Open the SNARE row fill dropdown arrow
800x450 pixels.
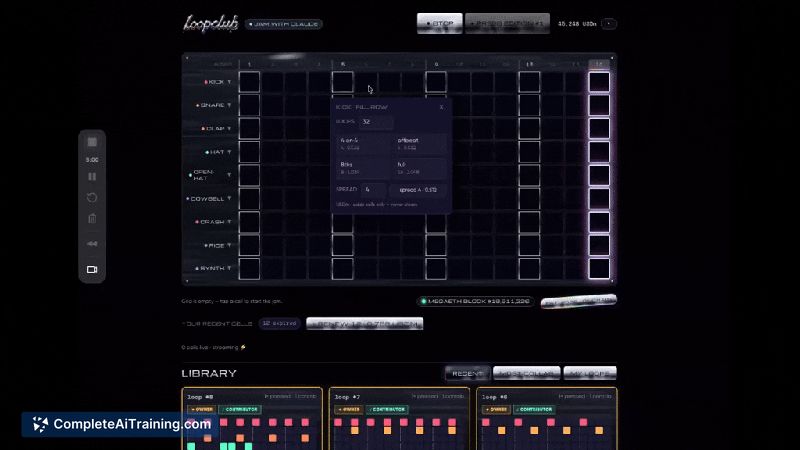pos(229,105)
